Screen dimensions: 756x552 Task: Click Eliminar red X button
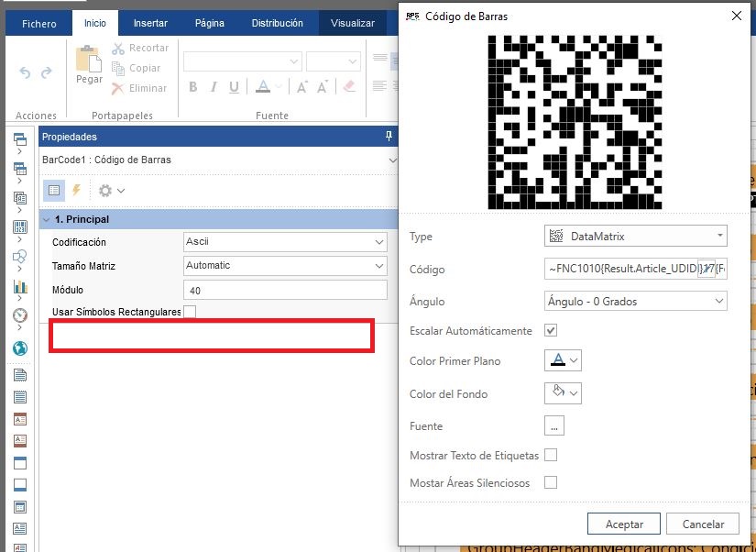[139, 88]
